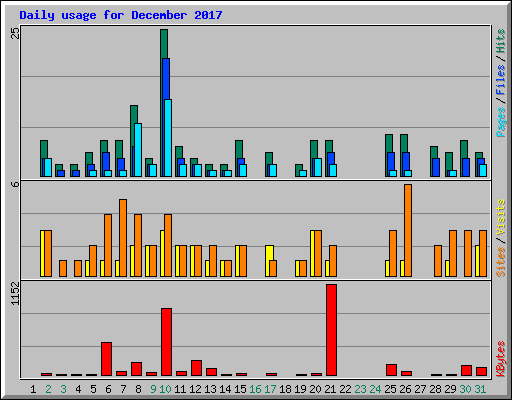This screenshot has height=400, width=512.
Task: Select the tall green Hits bar for day 10
Action: pyautogui.click(x=164, y=43)
